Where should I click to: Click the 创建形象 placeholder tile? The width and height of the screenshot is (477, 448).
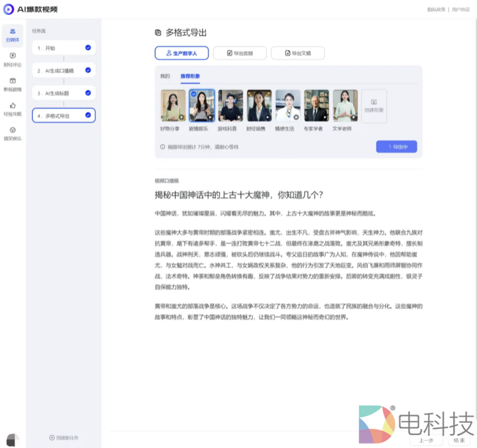373,106
